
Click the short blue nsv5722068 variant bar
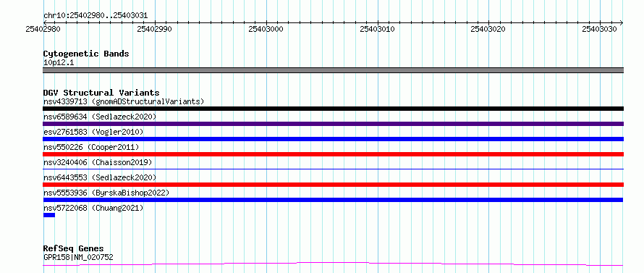click(x=49, y=215)
